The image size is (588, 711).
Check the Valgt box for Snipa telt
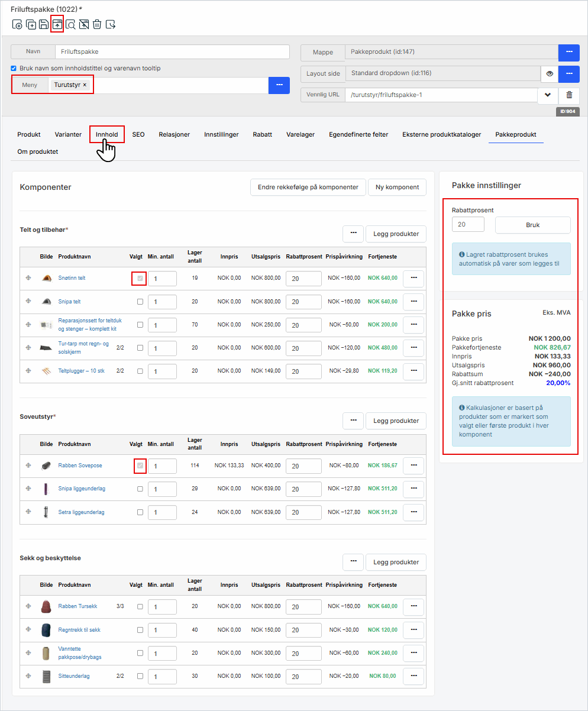140,302
